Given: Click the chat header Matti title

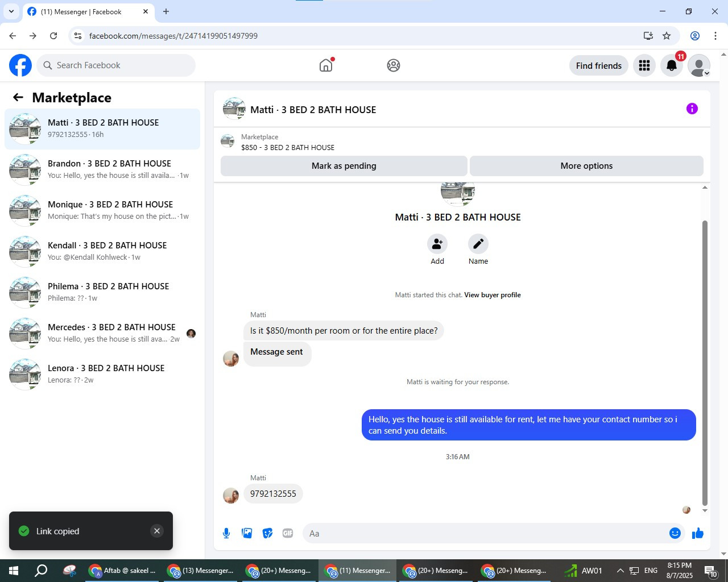Looking at the screenshot, I should click(x=313, y=110).
